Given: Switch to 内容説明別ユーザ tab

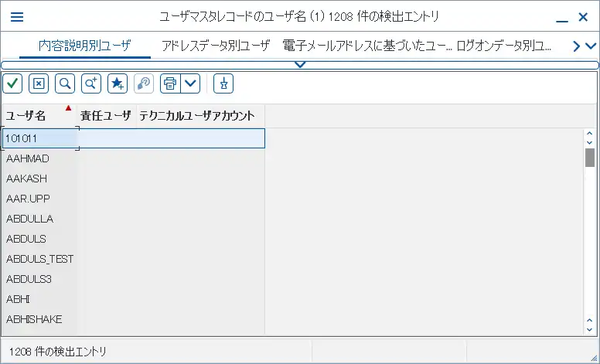Looking at the screenshot, I should 85,46.
